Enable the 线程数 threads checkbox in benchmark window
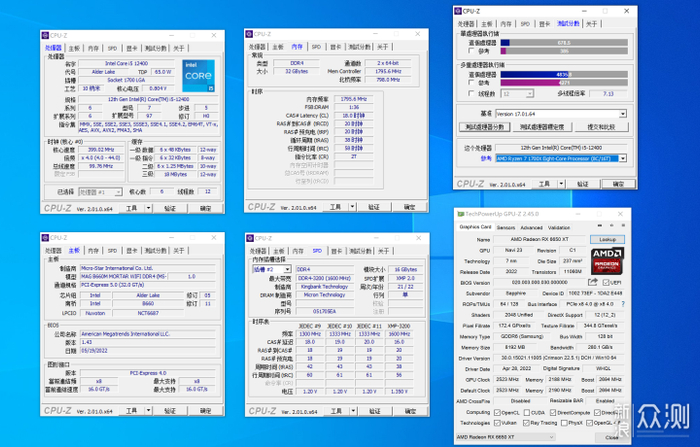This screenshot has height=447, width=700. point(471,93)
